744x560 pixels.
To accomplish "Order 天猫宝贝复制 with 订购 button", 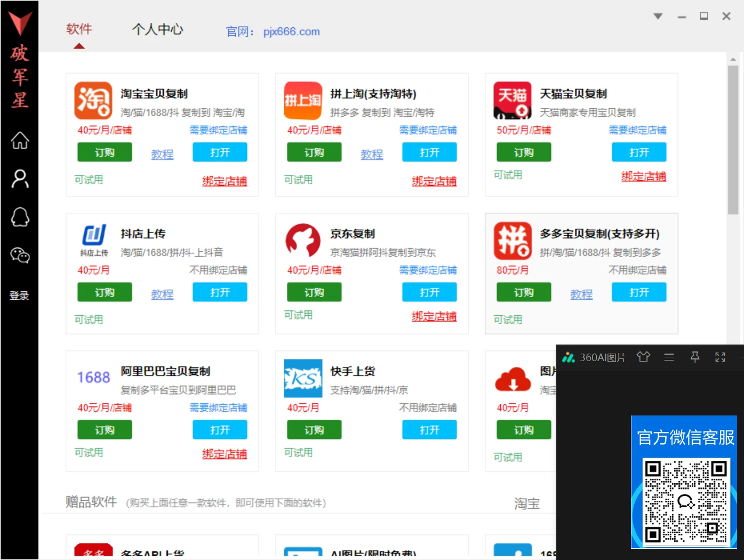I will [x=524, y=153].
